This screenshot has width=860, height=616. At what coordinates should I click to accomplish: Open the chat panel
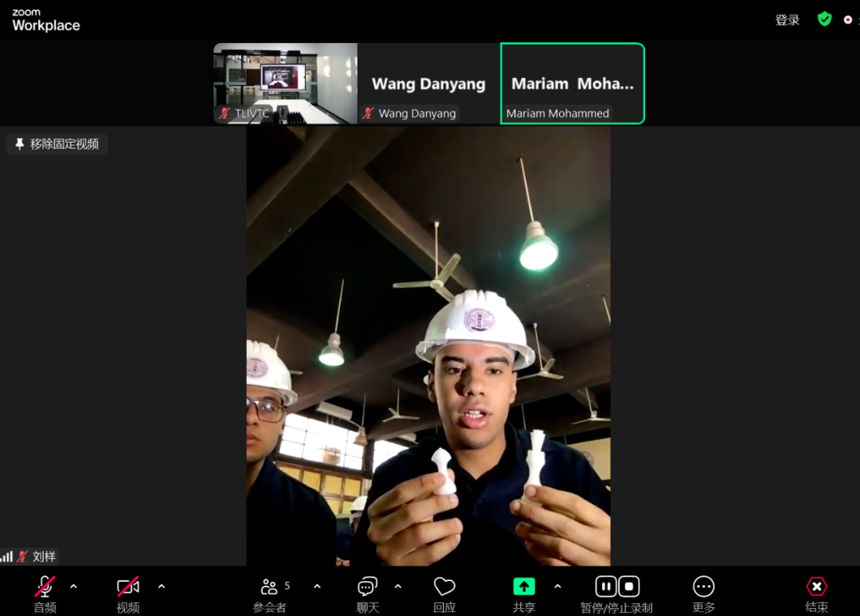[367, 587]
